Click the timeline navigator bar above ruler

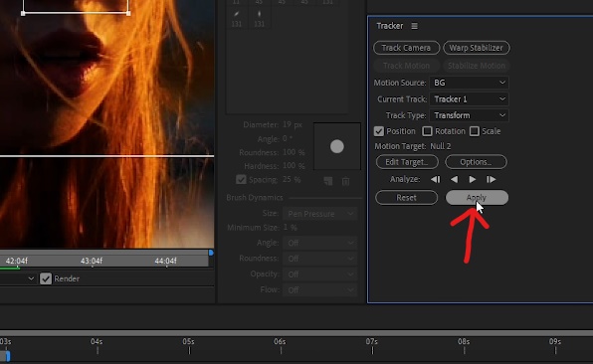click(x=296, y=333)
